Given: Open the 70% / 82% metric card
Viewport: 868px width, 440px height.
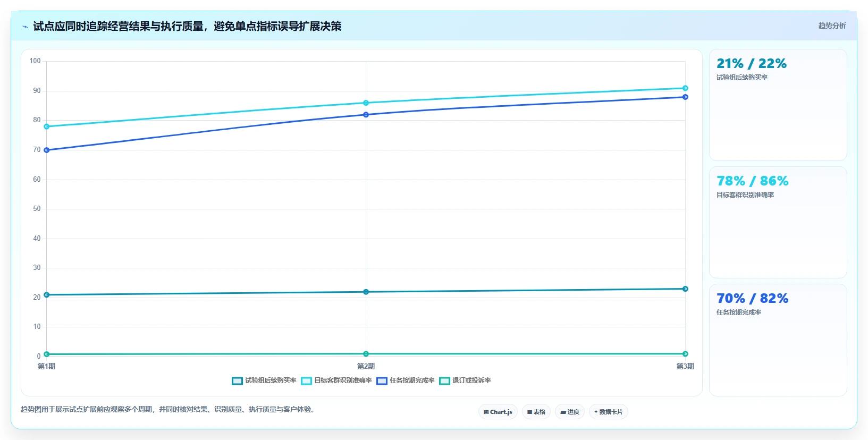Looking at the screenshot, I should pos(778,340).
